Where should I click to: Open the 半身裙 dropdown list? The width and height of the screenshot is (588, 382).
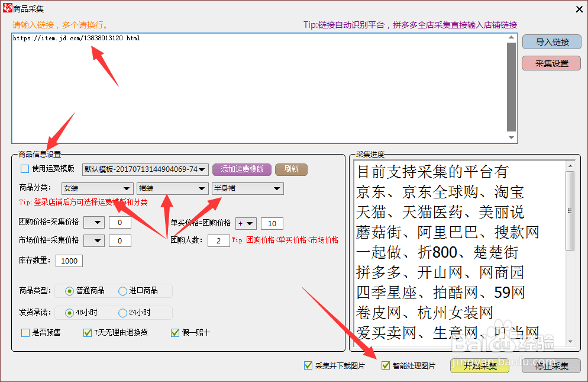click(247, 188)
